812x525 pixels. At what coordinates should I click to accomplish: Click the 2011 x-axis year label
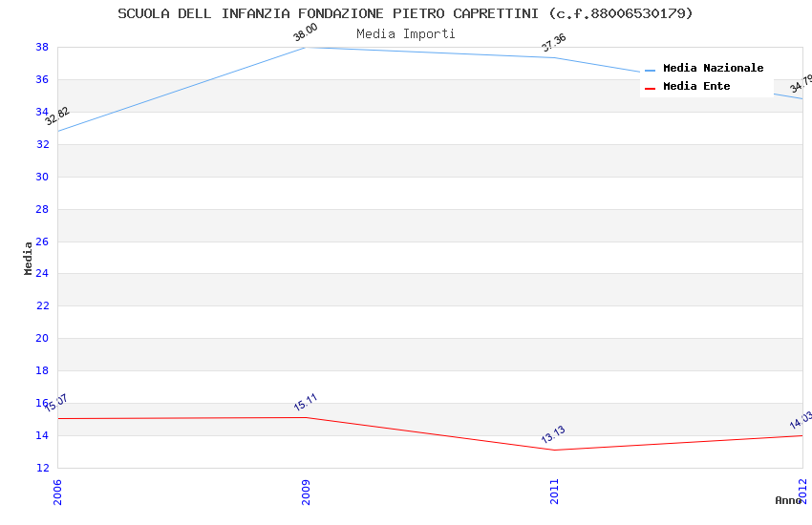click(555, 492)
